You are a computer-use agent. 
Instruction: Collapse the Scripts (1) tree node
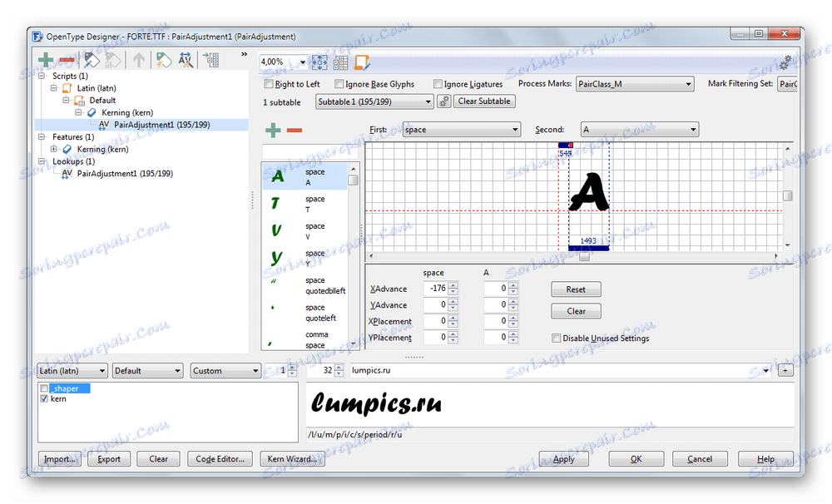pyautogui.click(x=42, y=76)
